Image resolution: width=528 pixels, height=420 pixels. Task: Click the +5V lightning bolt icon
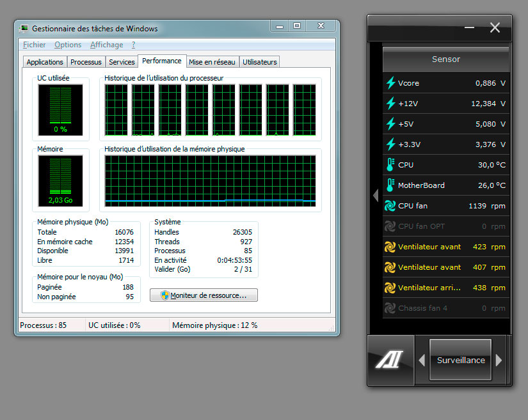click(390, 124)
